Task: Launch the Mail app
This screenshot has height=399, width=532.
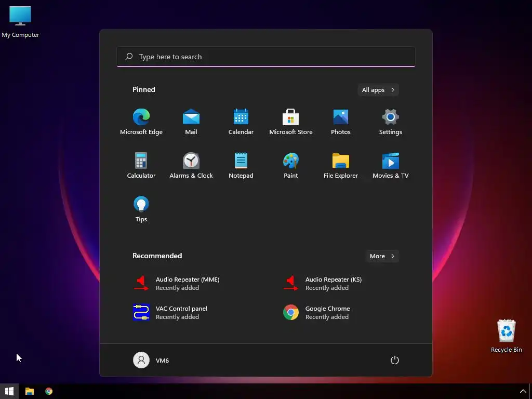Action: pos(191,122)
